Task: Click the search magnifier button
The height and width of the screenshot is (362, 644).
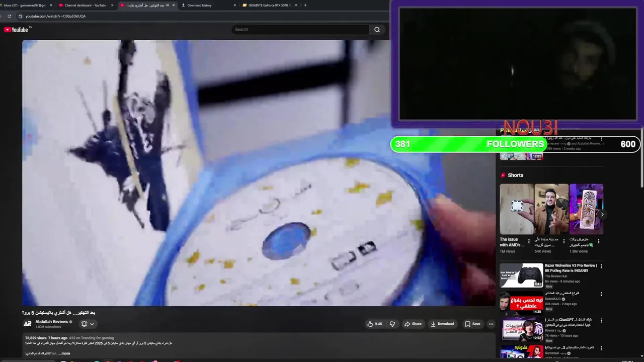Action: pyautogui.click(x=377, y=29)
